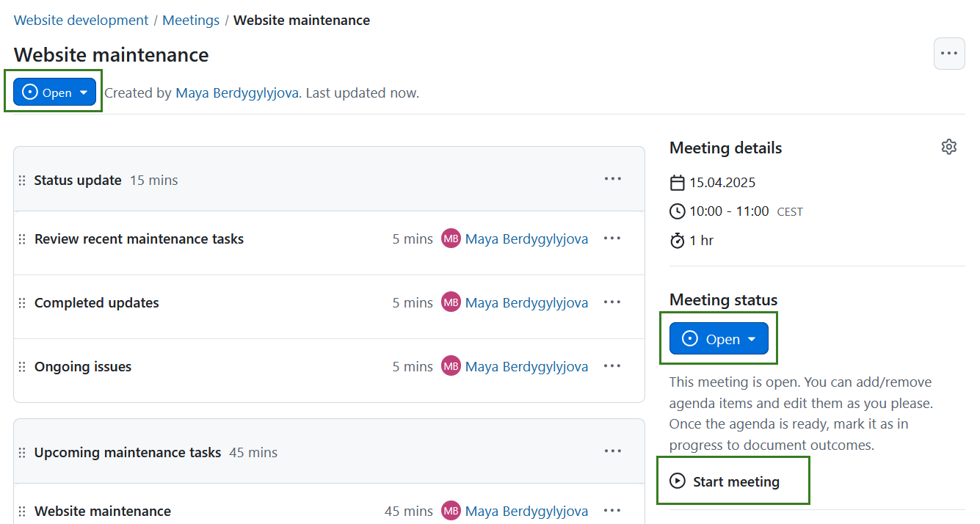Viewport: 980px width, 524px height.
Task: Click 45 mins in Website maintenance agenda row
Action: pyautogui.click(x=409, y=511)
